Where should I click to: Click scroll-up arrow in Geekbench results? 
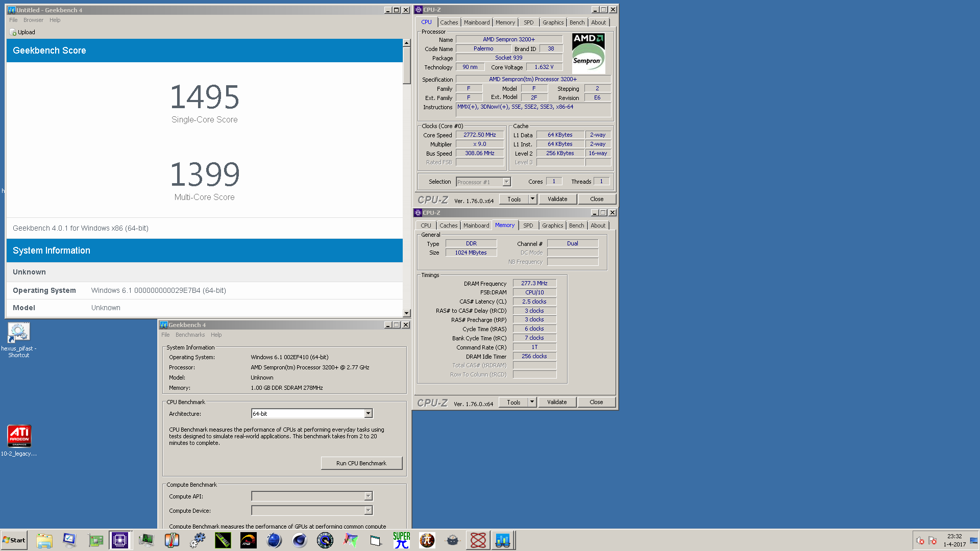[x=407, y=43]
